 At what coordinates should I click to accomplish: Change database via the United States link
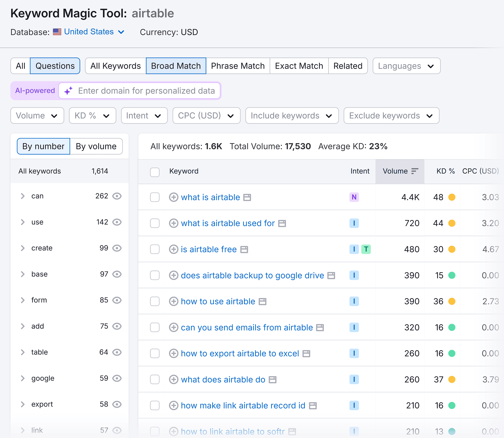(x=89, y=31)
